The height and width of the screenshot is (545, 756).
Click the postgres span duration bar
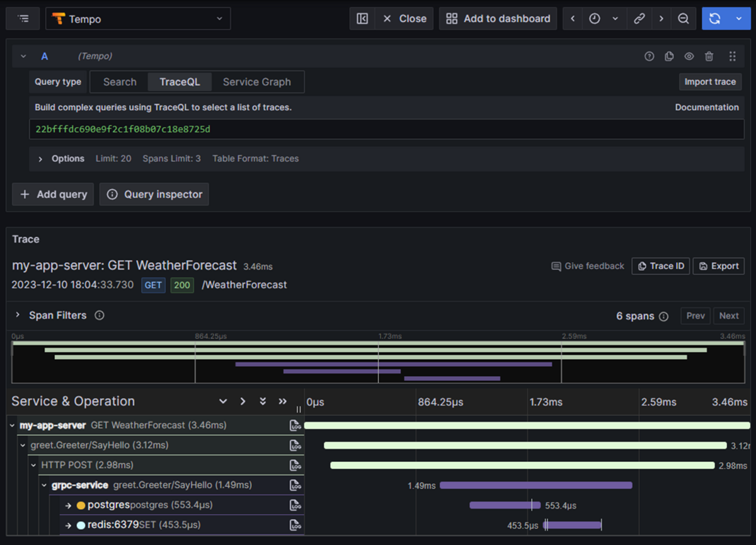pyautogui.click(x=505, y=505)
